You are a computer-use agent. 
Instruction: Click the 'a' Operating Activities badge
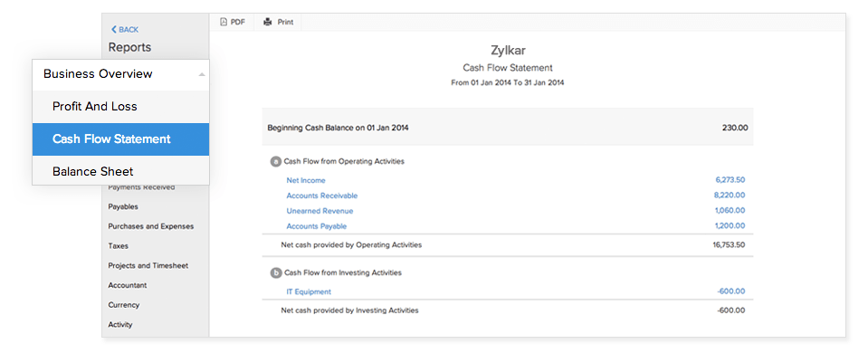click(x=276, y=161)
